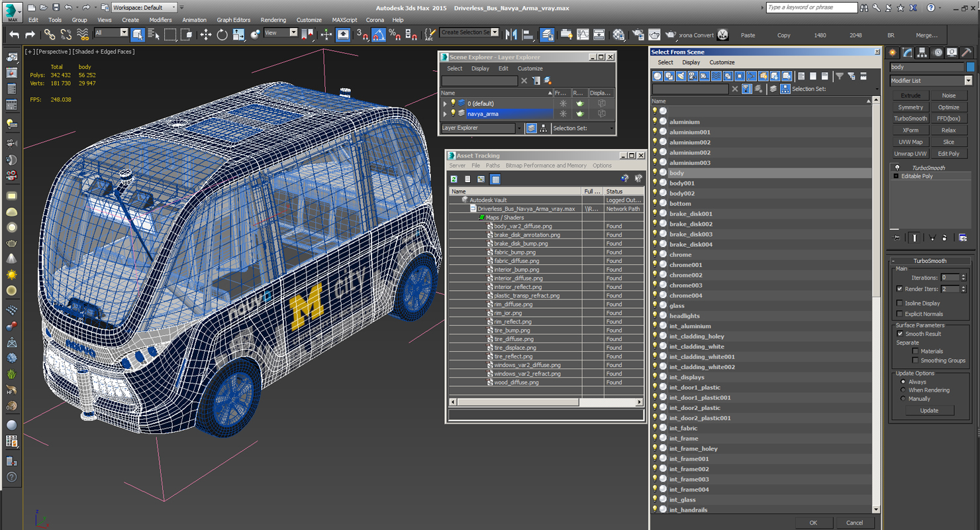This screenshot has height=530, width=980.
Task: Open the Rendering menu
Action: pos(273,20)
